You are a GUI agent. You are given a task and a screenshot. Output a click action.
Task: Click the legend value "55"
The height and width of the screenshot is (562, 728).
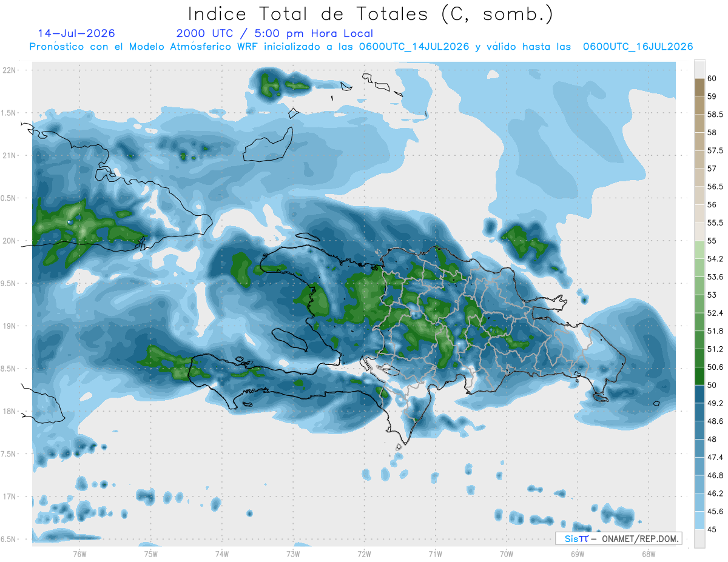712,241
